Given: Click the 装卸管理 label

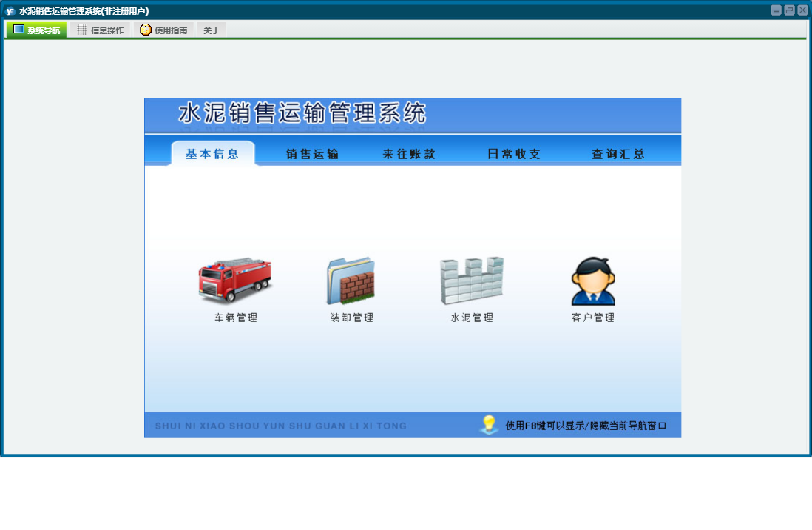Looking at the screenshot, I should click(352, 318).
